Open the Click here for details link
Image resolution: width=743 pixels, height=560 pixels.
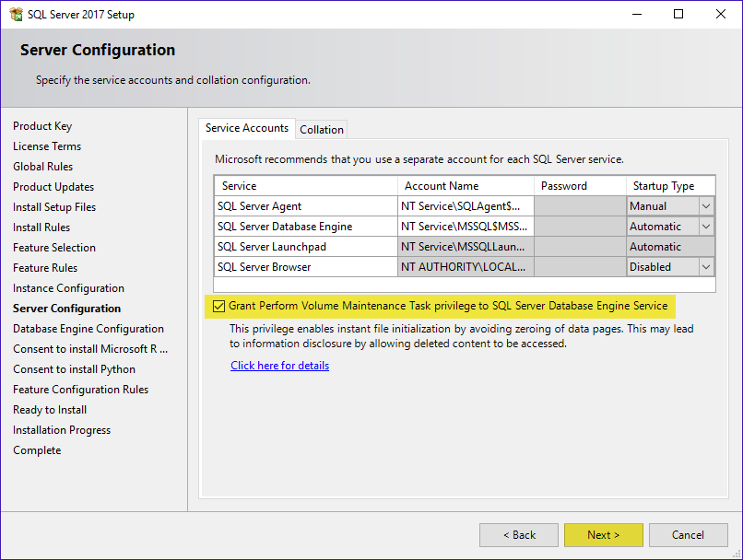click(x=279, y=366)
